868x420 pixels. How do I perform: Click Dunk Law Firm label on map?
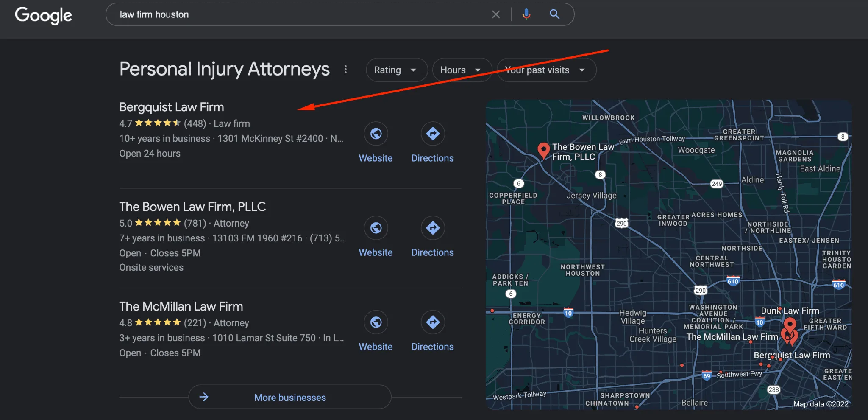coord(790,311)
